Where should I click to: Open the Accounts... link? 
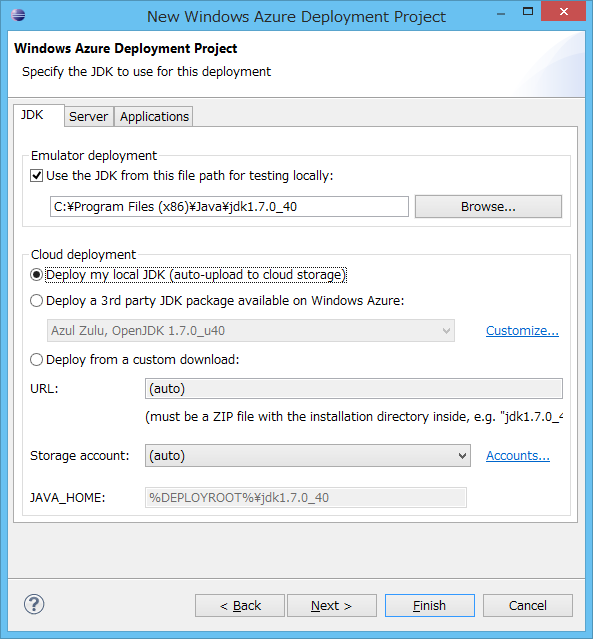point(518,456)
